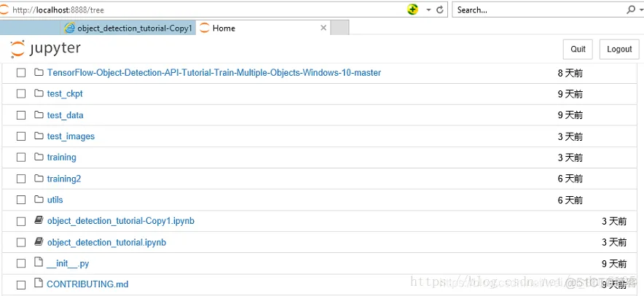Tick the checkbox for utils
This screenshot has height=296, width=644.
21,200
